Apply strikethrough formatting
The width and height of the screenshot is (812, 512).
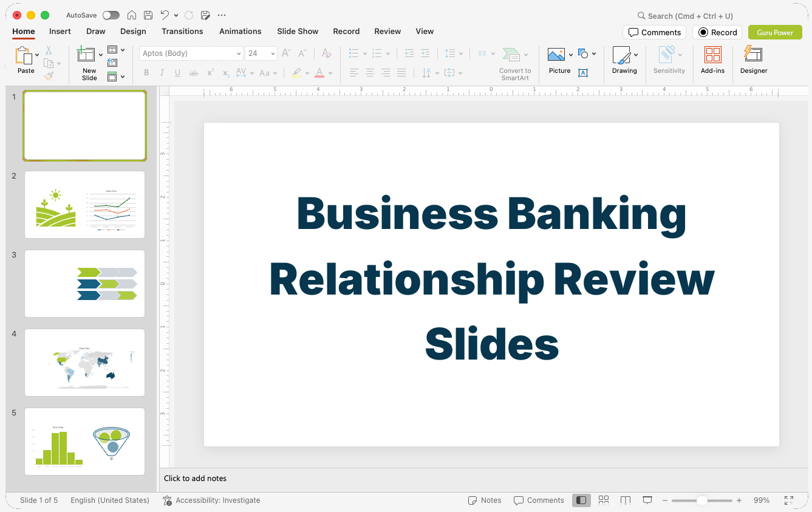click(194, 73)
